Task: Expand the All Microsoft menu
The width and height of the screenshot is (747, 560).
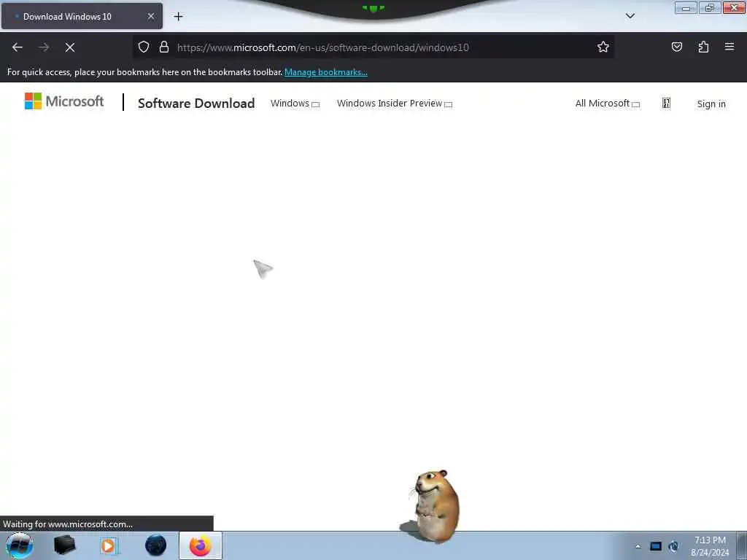Action: pyautogui.click(x=608, y=104)
